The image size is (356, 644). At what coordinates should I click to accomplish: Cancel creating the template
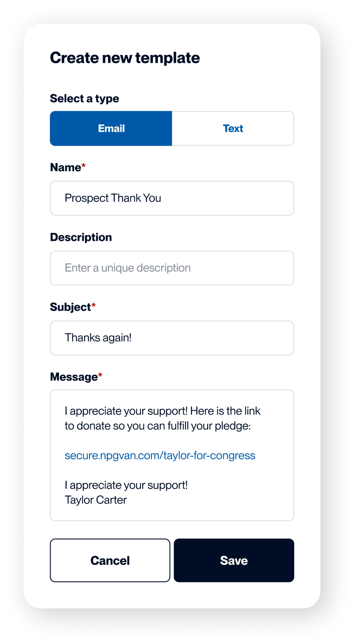click(x=110, y=560)
